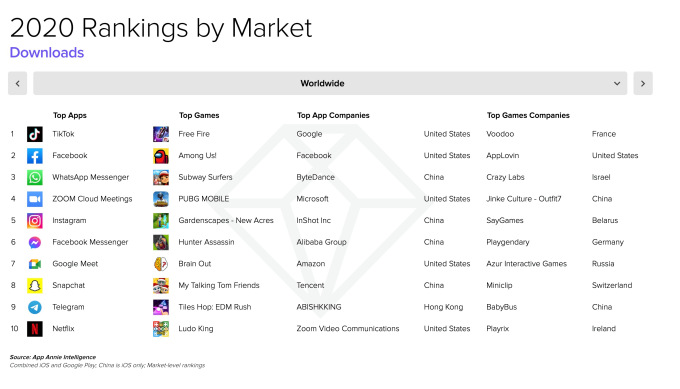This screenshot has height=389, width=680.
Task: Click the Netflix app icon
Action: click(x=35, y=329)
